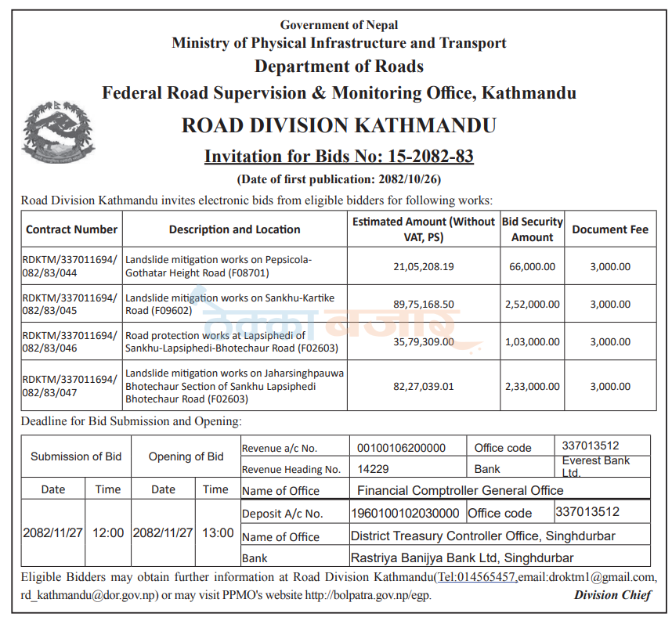Open the http://bolpatra.gov.np/egp website link
Image resolution: width=672 pixels, height=617 pixels.
coord(367,595)
